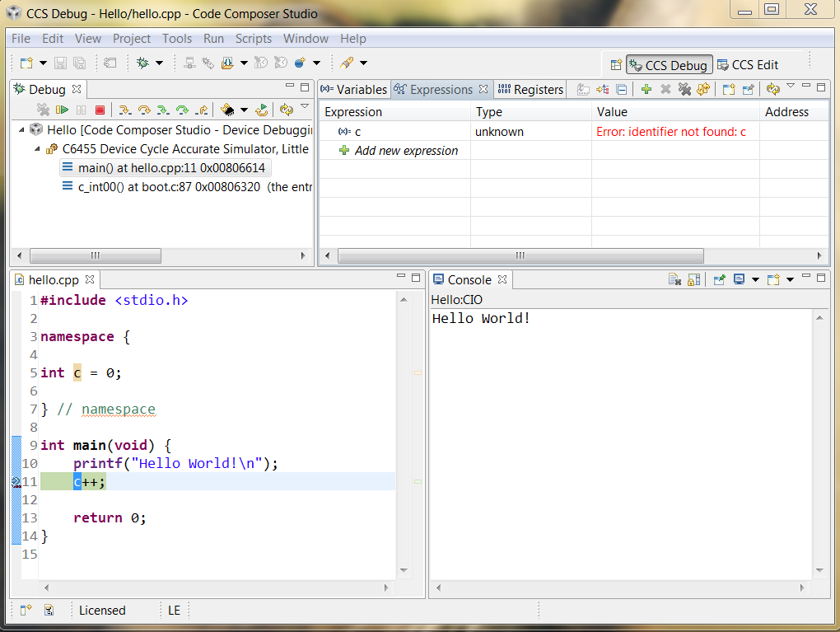Click the yellow Step Into icon
The height and width of the screenshot is (632, 840).
pyautogui.click(x=125, y=110)
